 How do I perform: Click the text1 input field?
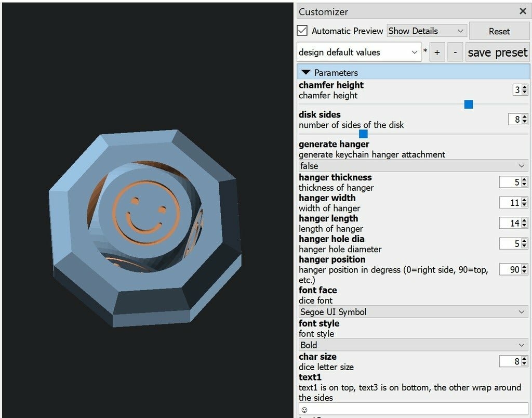[x=413, y=409]
